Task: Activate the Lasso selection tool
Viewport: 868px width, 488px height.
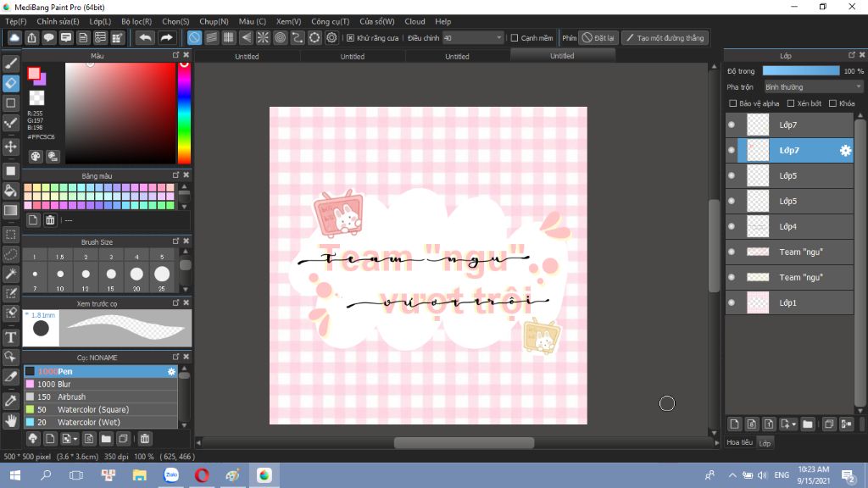Action: click(x=10, y=254)
